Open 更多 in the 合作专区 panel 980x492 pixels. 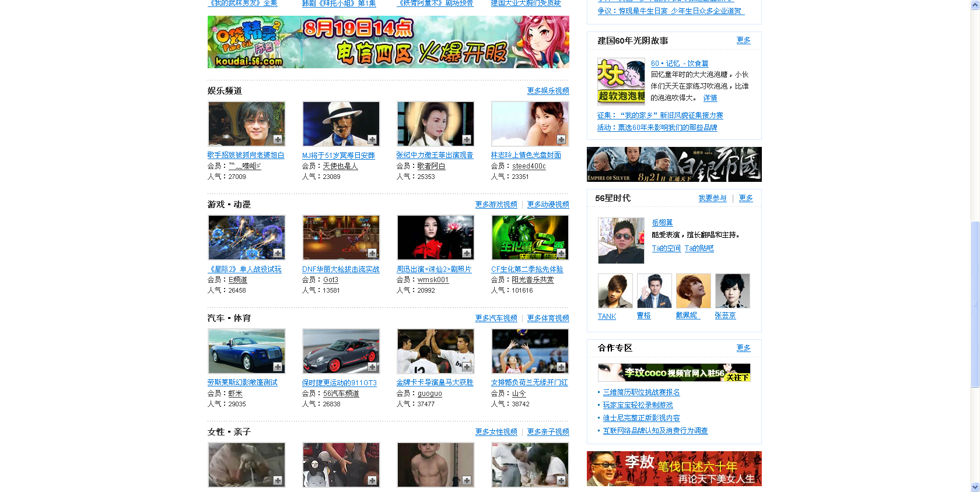point(744,348)
